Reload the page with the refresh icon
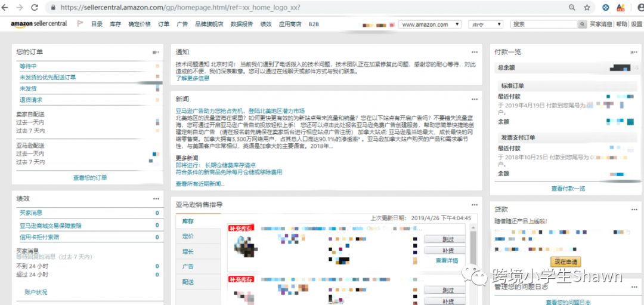The height and width of the screenshot is (305, 644). click(x=35, y=7)
